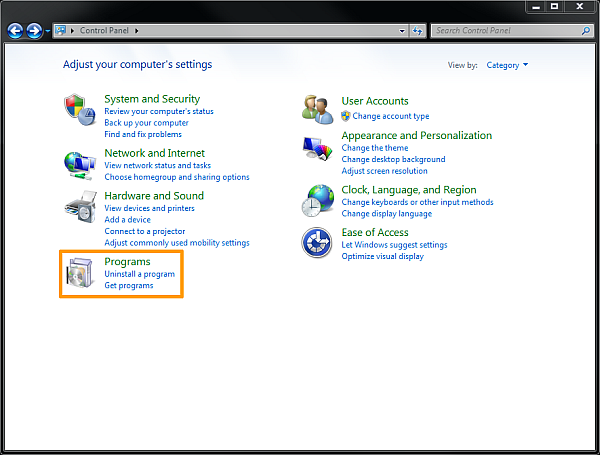Open Clock, Language, and Region category
The image size is (600, 455).
click(x=409, y=190)
